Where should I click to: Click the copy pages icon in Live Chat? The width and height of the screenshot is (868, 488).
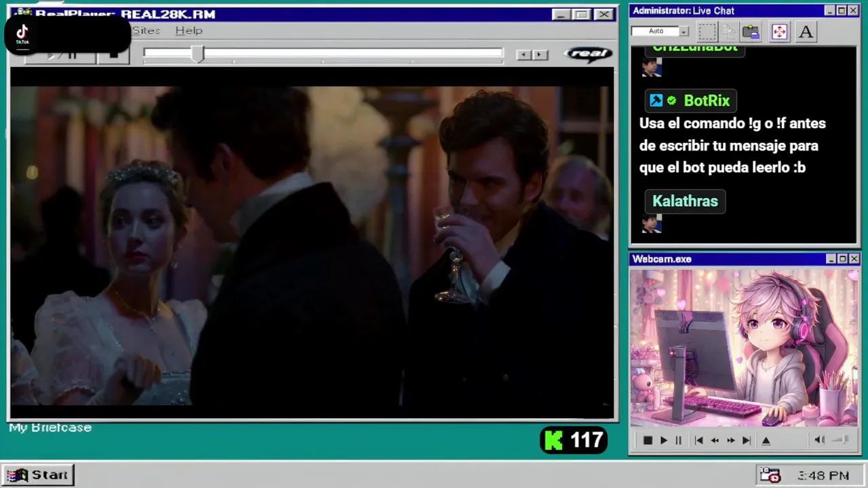coord(729,32)
